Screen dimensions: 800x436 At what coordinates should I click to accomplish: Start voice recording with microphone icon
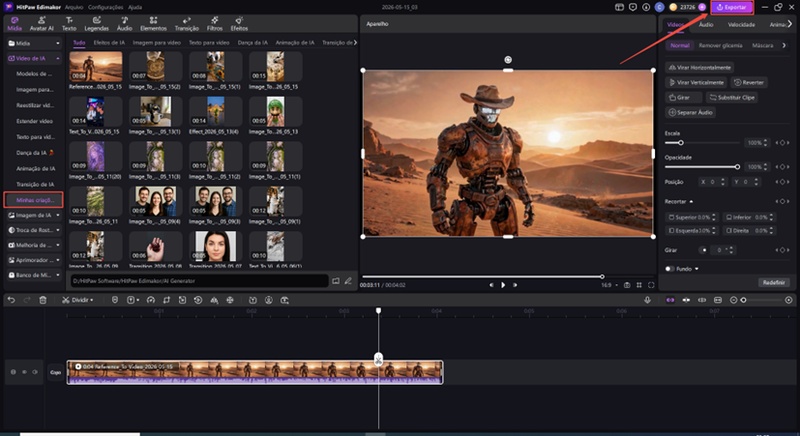tap(647, 300)
